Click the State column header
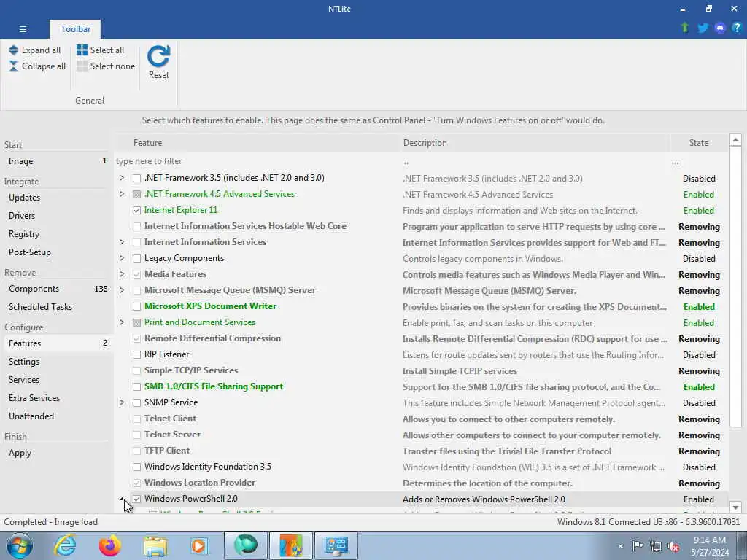747x560 pixels. pyautogui.click(x=698, y=143)
